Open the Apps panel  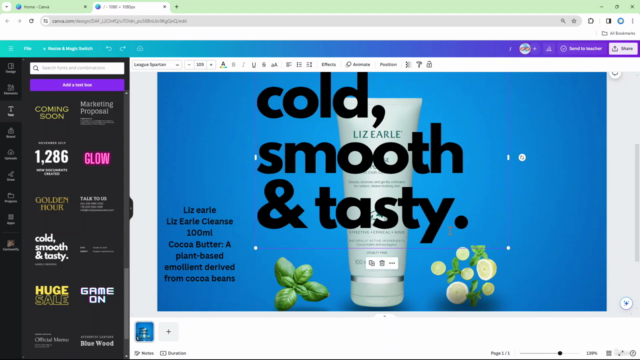(x=11, y=219)
